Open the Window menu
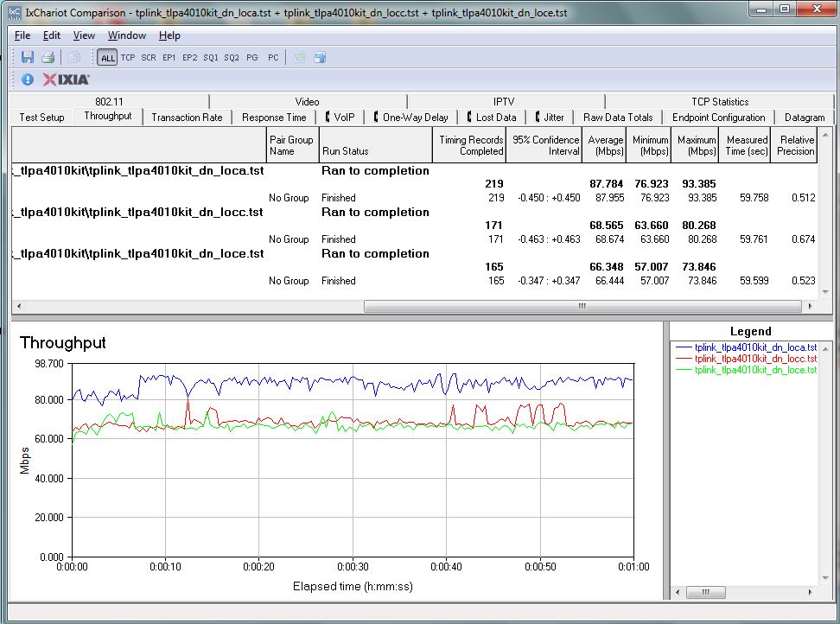Image resolution: width=840 pixels, height=624 pixels. [x=127, y=35]
